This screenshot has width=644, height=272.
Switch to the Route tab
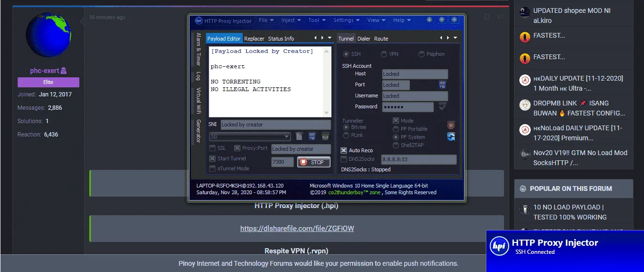tap(381, 39)
